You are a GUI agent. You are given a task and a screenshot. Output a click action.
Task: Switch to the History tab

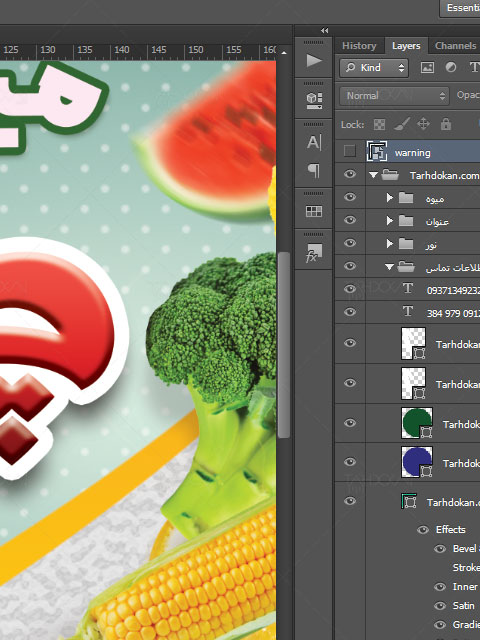coord(359,46)
